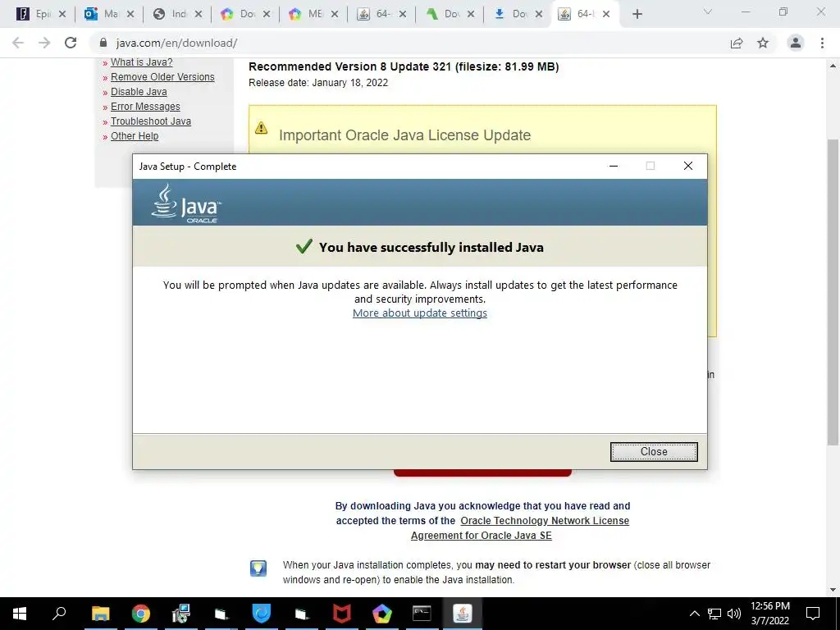840x630 pixels.
Task: Click the padlock site info icon
Action: pos(103,43)
